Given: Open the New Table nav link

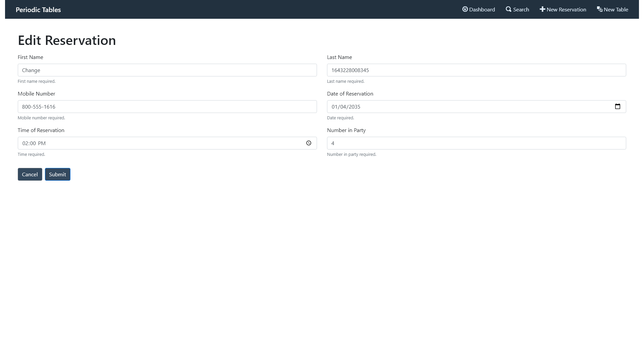Looking at the screenshot, I should (x=612, y=9).
